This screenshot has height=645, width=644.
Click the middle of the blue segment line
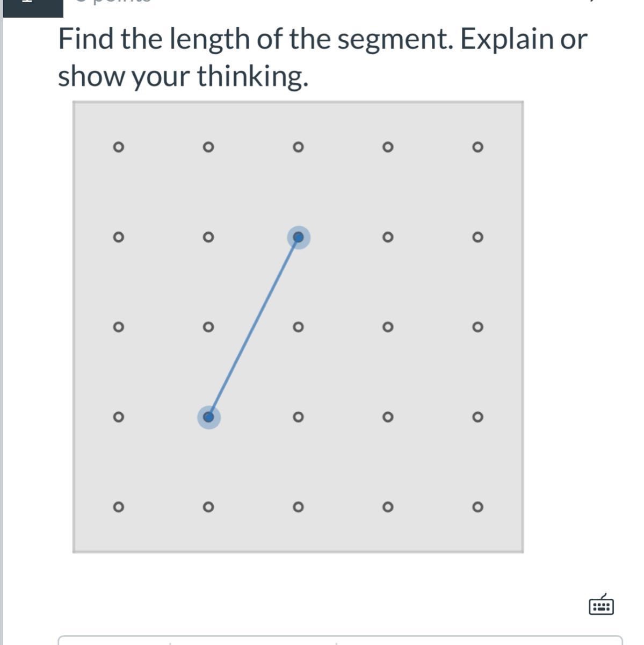(x=254, y=327)
